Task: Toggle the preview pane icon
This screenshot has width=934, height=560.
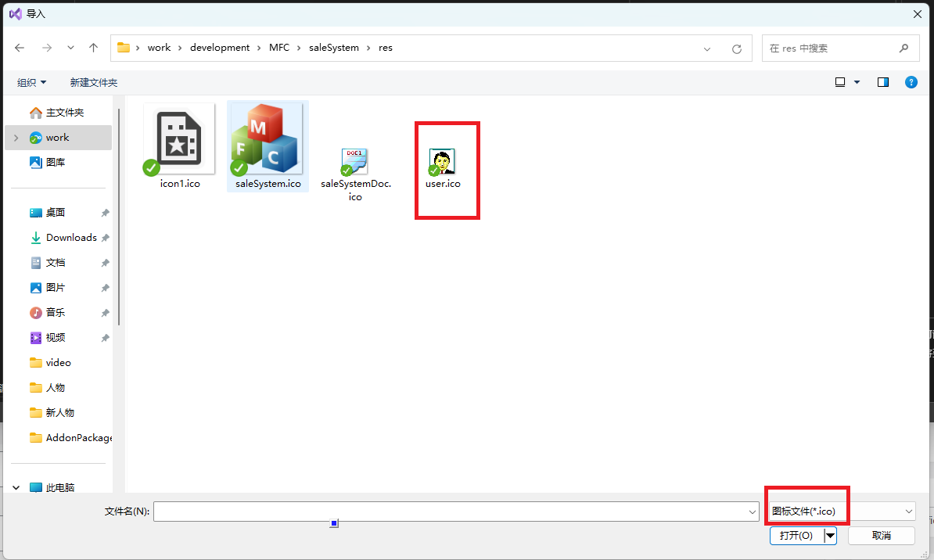Action: coord(883,82)
